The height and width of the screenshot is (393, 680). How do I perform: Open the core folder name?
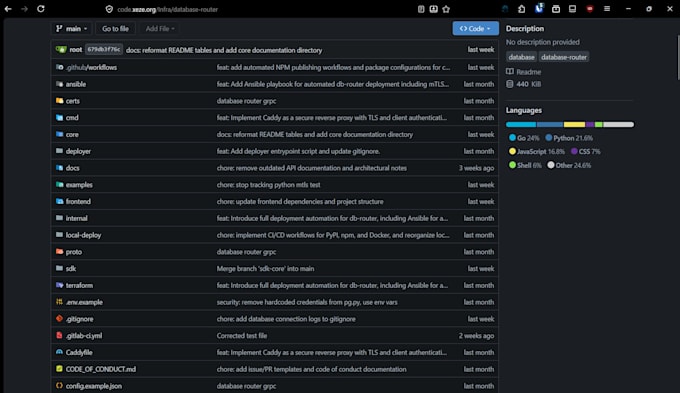[x=72, y=134]
